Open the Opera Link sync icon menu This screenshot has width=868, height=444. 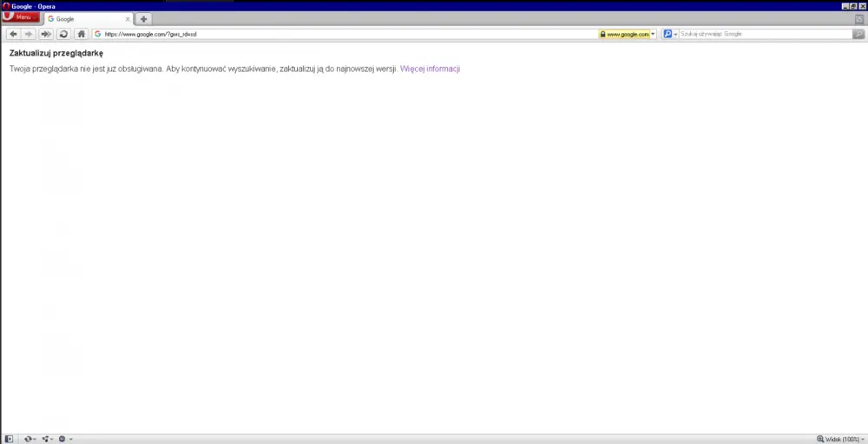pos(30,439)
